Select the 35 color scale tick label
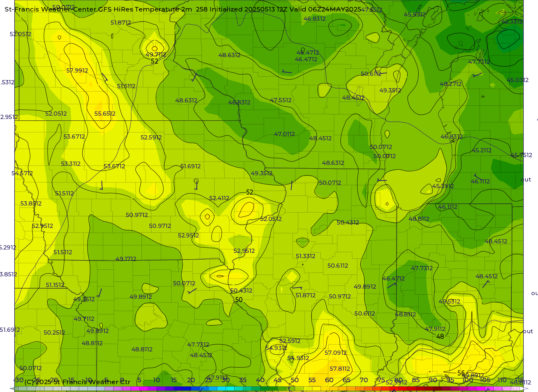The width and height of the screenshot is (538, 392). pos(243,380)
